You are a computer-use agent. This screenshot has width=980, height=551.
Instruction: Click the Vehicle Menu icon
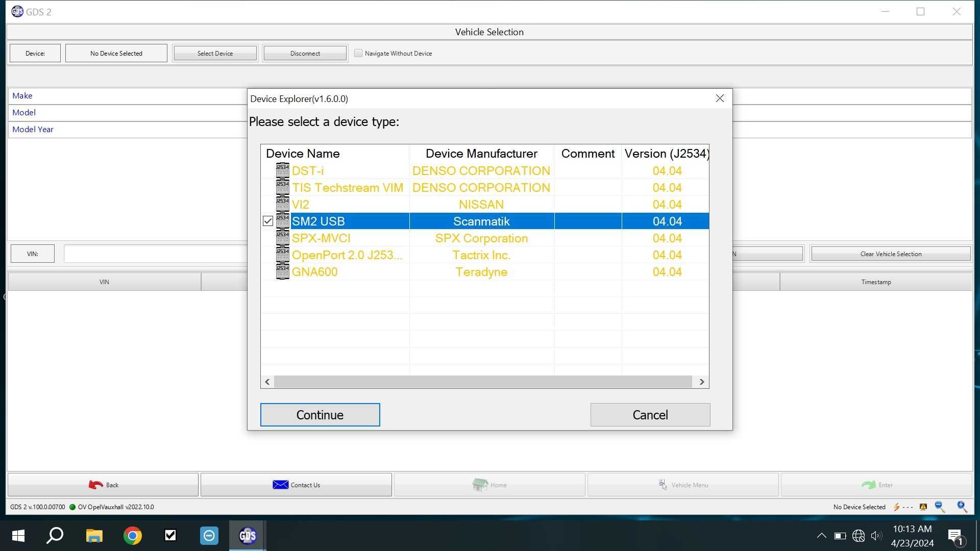663,484
